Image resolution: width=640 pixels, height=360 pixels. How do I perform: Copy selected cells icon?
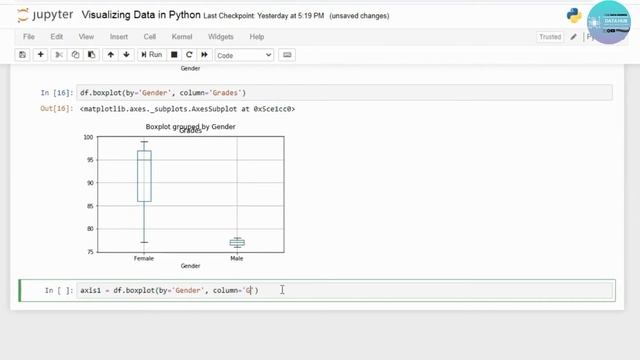coord(76,55)
